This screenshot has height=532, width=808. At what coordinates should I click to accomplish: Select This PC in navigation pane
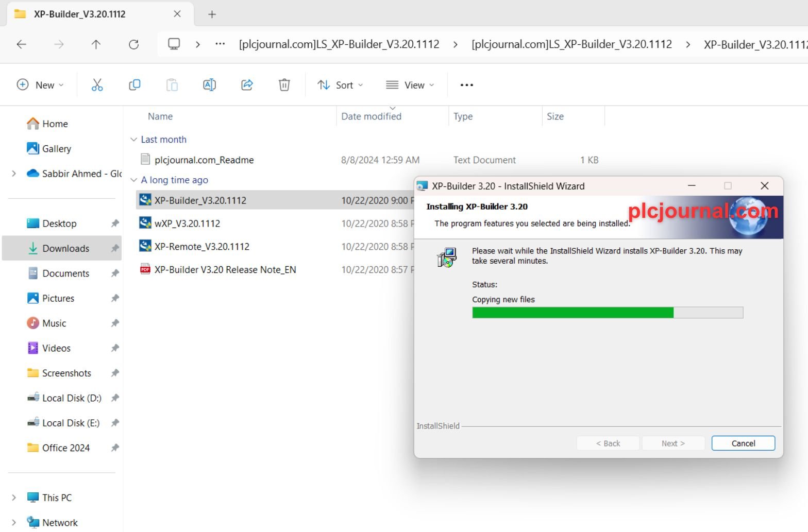(49, 497)
